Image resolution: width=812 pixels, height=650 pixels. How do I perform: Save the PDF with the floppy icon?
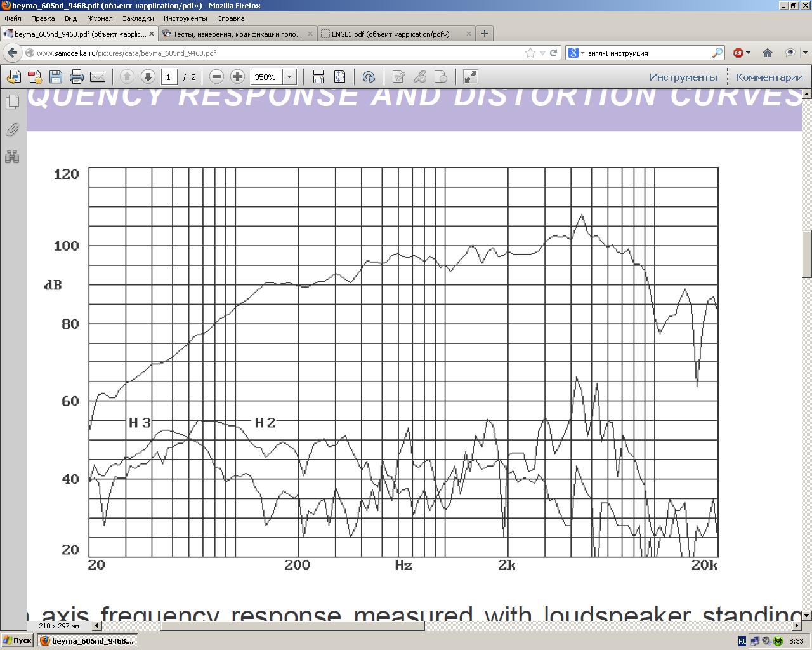pyautogui.click(x=56, y=77)
